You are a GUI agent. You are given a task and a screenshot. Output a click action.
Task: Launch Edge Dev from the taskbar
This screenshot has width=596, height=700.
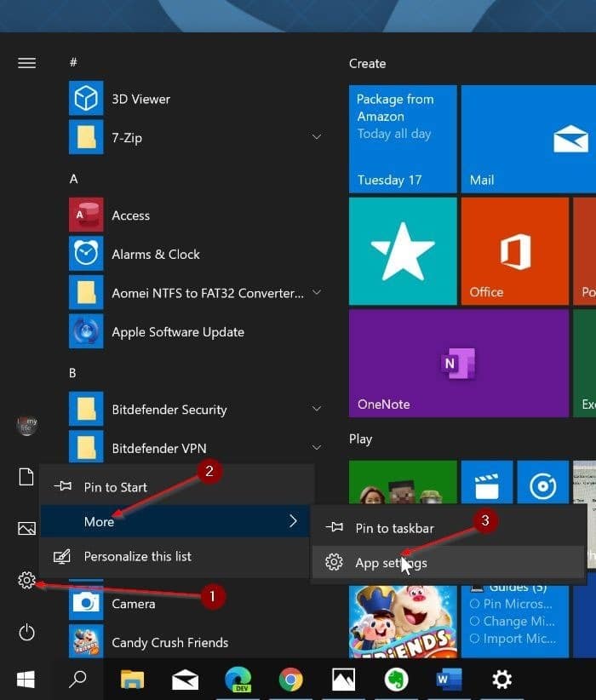[x=238, y=679]
